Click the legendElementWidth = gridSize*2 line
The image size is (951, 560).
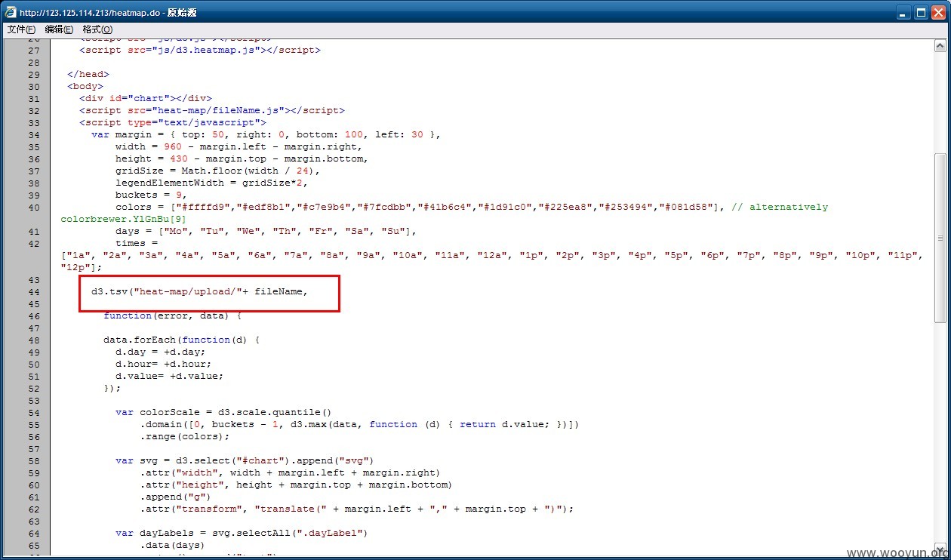211,183
